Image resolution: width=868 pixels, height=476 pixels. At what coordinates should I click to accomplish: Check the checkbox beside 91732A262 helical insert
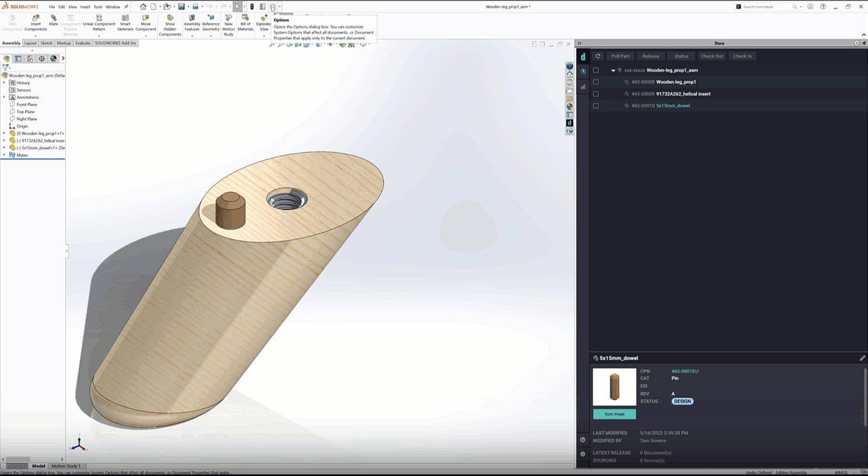(596, 94)
